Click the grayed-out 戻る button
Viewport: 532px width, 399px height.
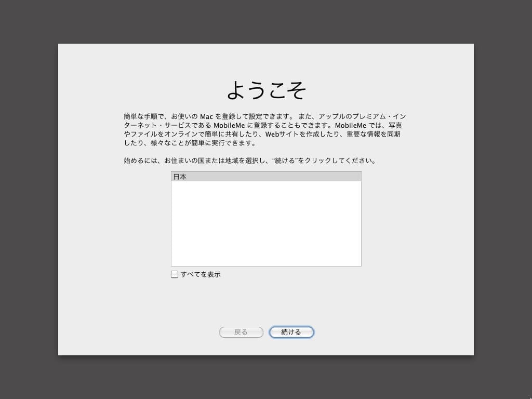click(241, 332)
